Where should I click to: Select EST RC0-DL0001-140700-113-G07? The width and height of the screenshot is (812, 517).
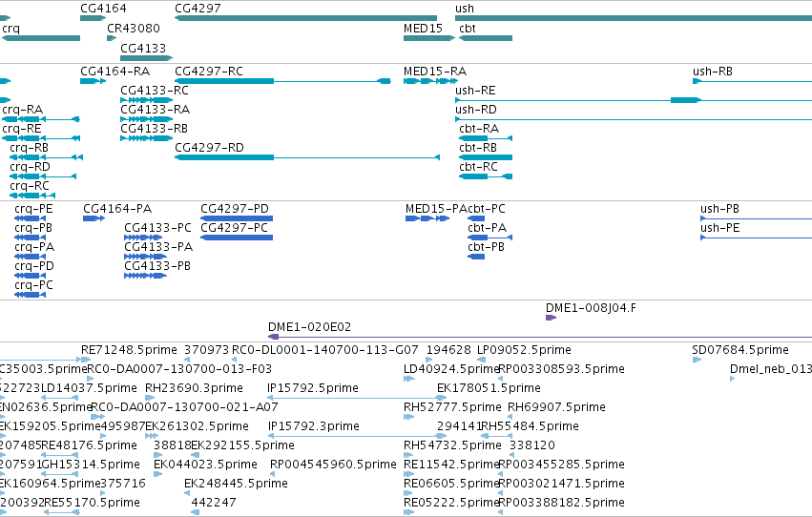tap(324, 350)
